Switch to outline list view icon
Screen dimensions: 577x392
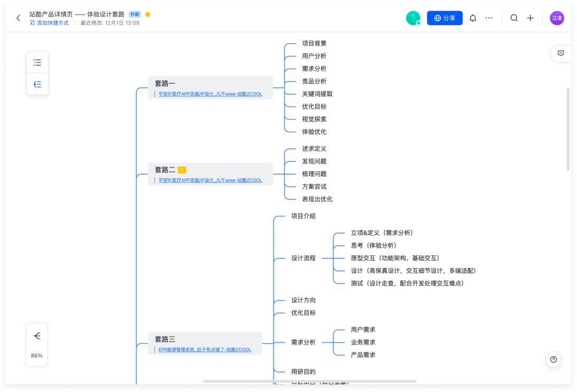[x=37, y=62]
